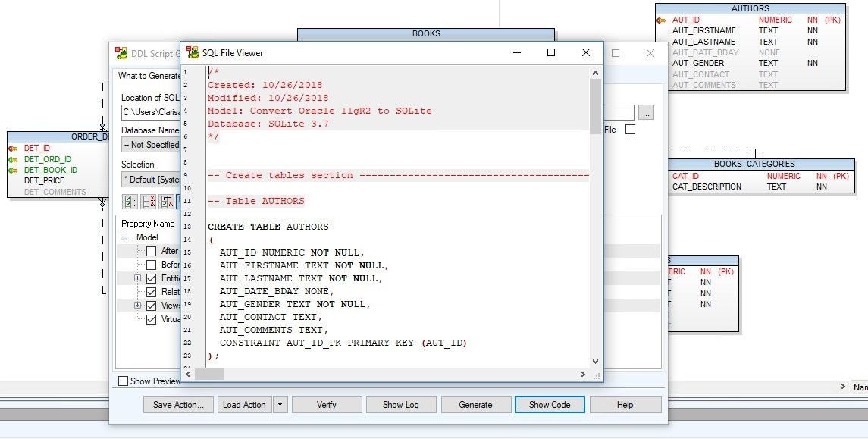Expand the Views tree node
Screen dimensions: 868x439
click(137, 305)
